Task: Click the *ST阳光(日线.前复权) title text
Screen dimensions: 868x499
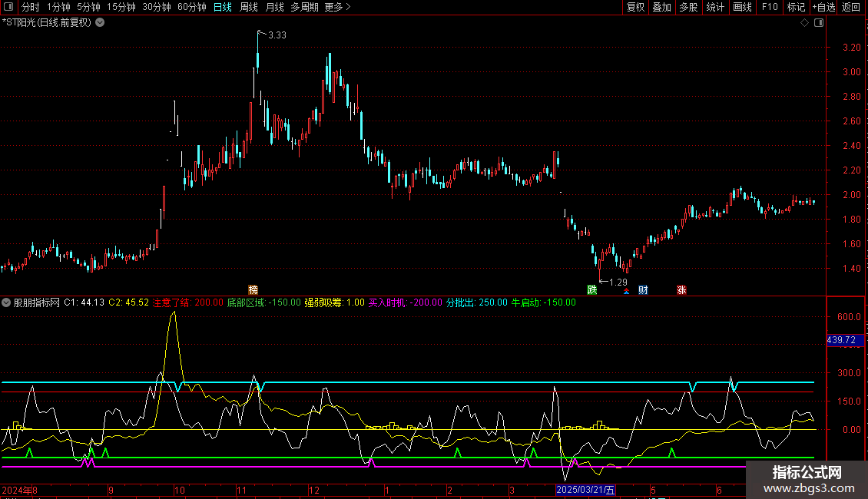Action: coord(47,23)
